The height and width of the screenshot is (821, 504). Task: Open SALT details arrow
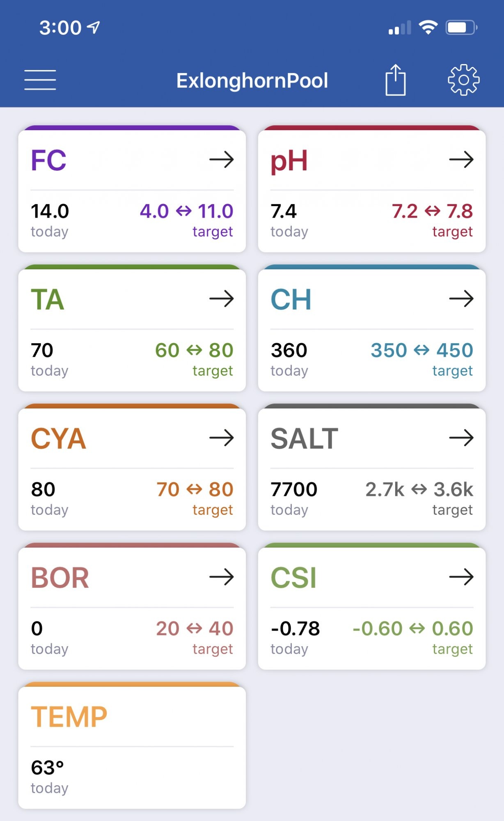coord(461,438)
